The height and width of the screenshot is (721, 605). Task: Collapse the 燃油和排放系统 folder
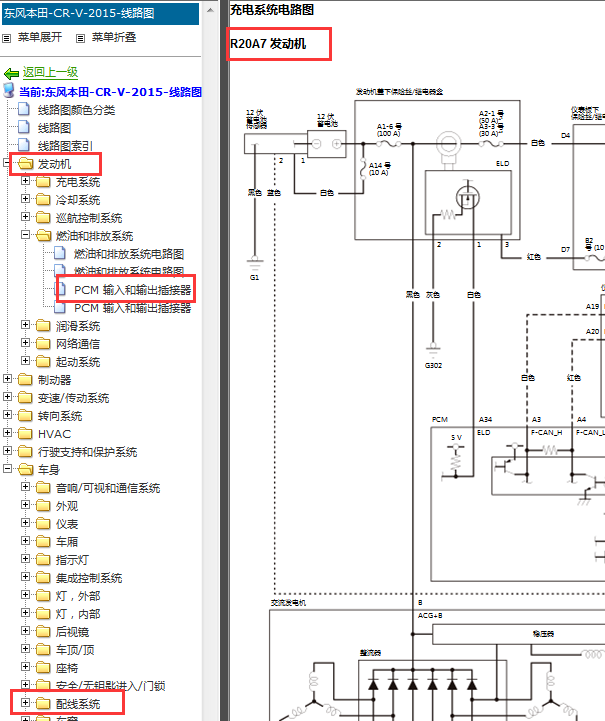pyautogui.click(x=25, y=235)
